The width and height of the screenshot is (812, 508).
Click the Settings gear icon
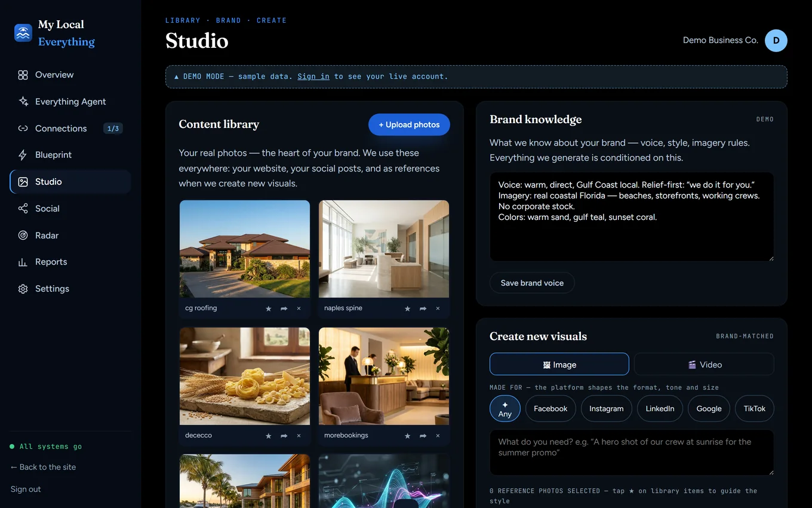click(x=23, y=289)
